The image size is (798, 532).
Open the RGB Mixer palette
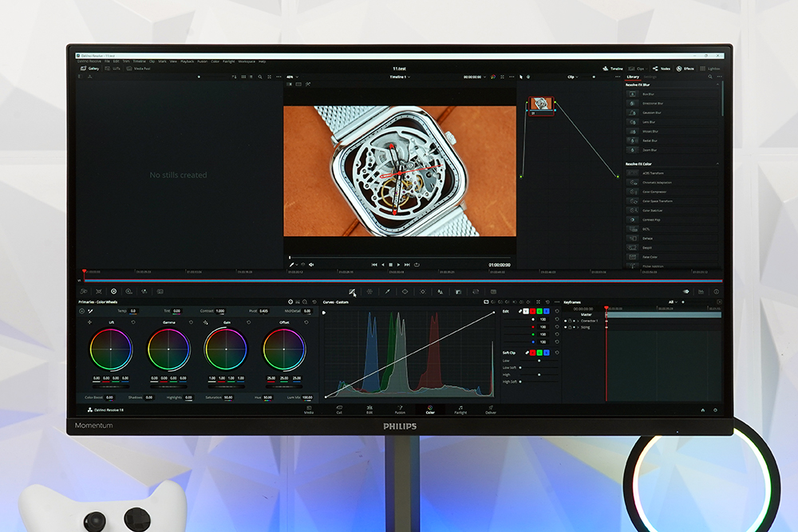(144, 291)
